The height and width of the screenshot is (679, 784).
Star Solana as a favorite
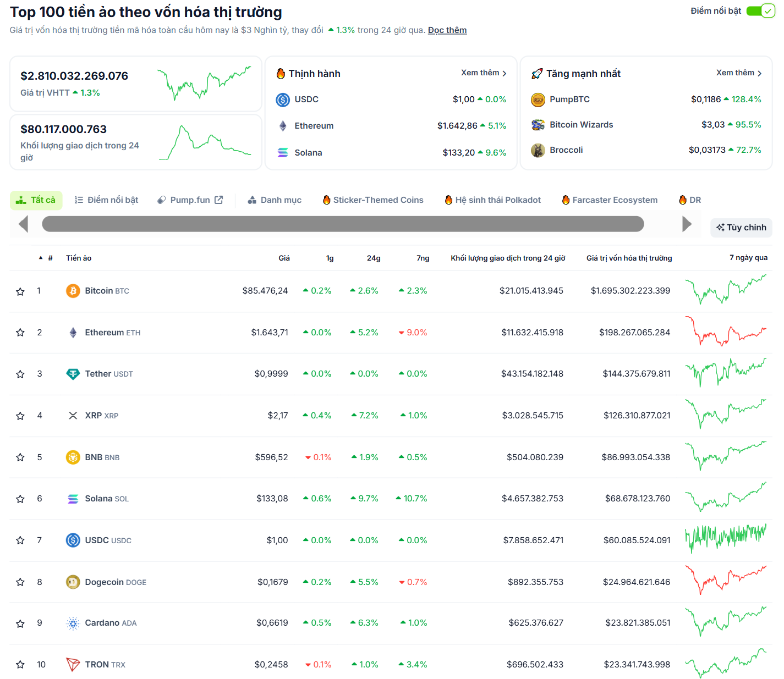pyautogui.click(x=20, y=499)
